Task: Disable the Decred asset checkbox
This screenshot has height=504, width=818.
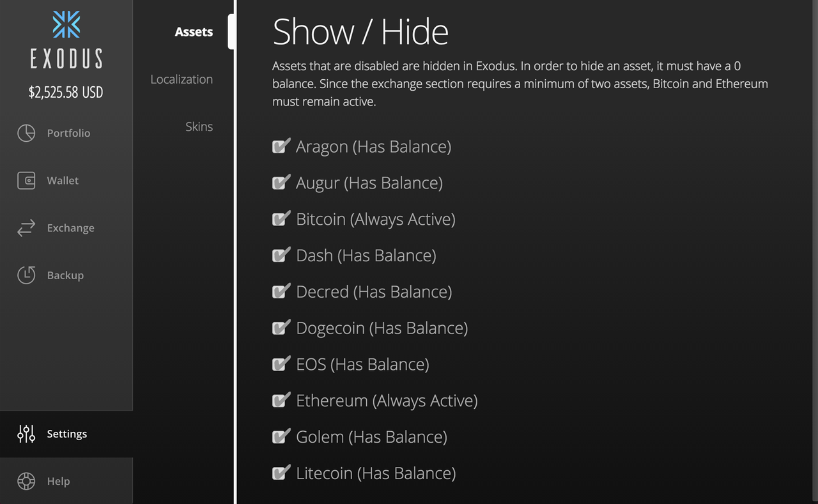Action: pos(281,292)
